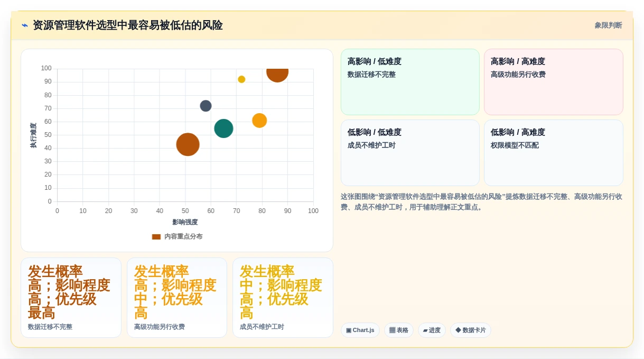This screenshot has width=644, height=359.
Task: Click the 表格 tag chip
Action: coord(399,330)
